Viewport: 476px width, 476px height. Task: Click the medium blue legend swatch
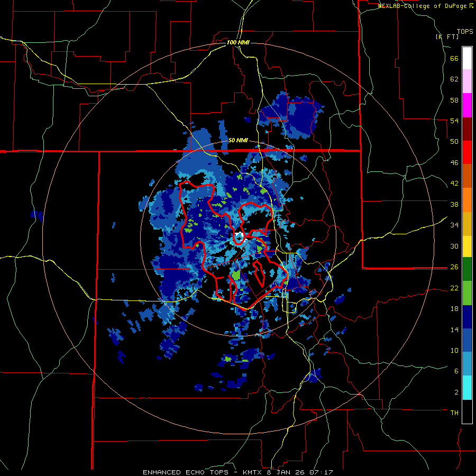(467, 340)
